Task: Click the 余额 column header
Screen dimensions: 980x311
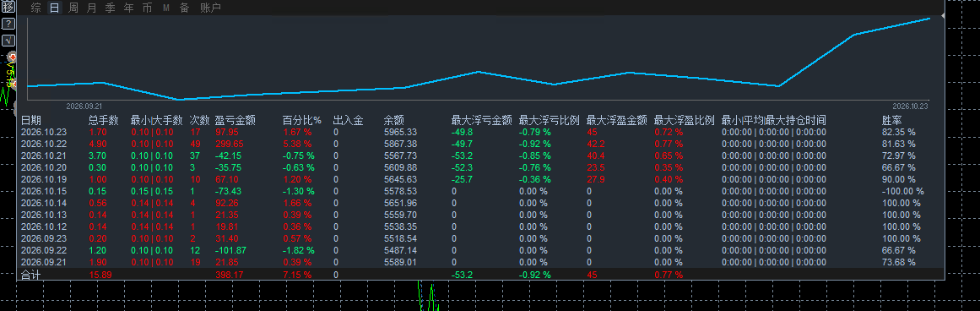Action: (393, 120)
